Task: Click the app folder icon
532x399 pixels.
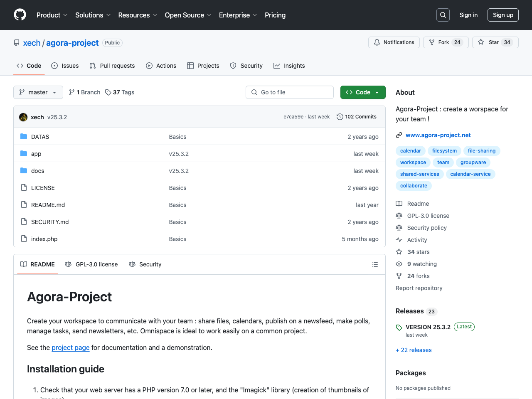Action: pos(24,154)
